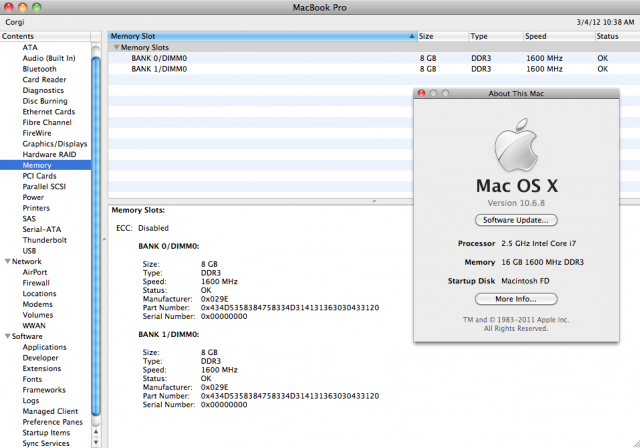Click the More Info... button

516,299
